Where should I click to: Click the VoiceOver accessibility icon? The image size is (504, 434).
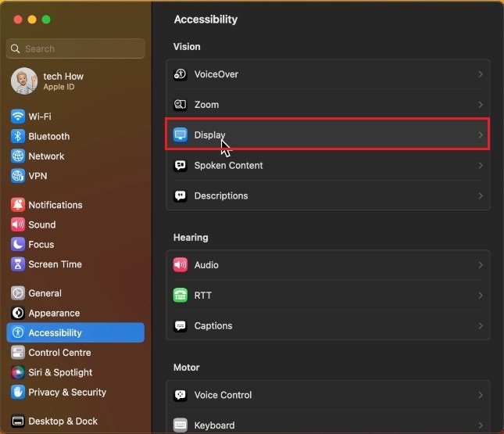click(181, 74)
